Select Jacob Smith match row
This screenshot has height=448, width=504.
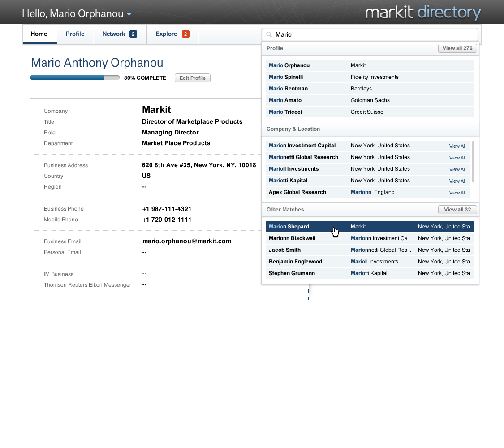point(370,250)
